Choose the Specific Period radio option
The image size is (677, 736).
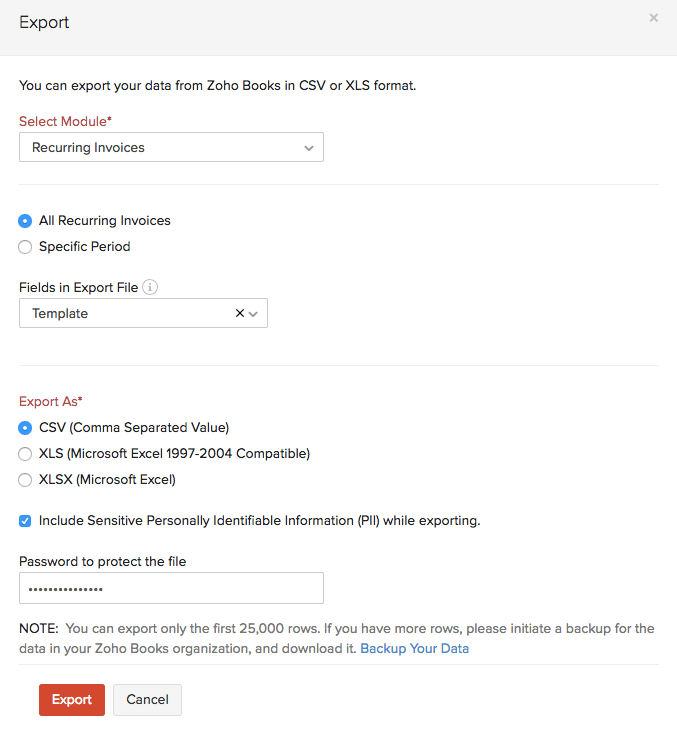tap(26, 246)
